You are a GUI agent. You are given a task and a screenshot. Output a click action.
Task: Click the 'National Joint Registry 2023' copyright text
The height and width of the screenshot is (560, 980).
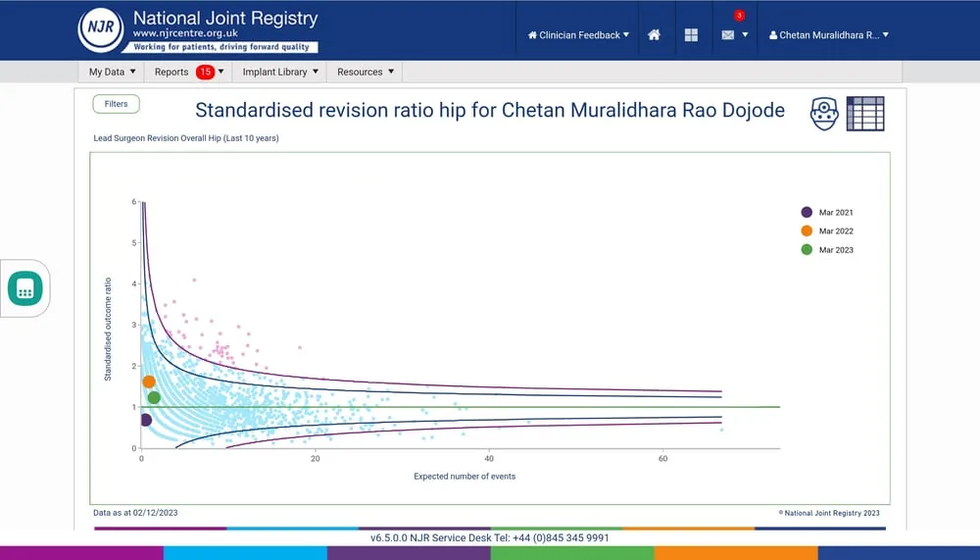[829, 513]
